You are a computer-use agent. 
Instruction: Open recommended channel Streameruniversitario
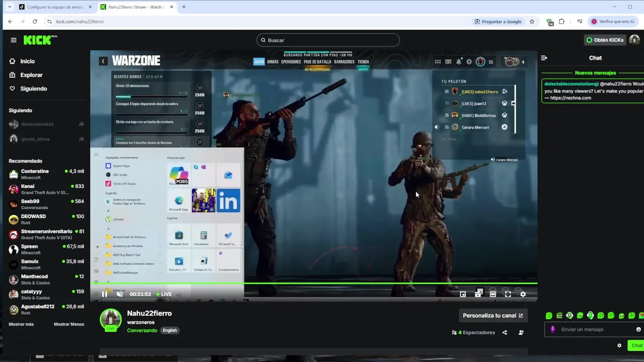pos(46,234)
